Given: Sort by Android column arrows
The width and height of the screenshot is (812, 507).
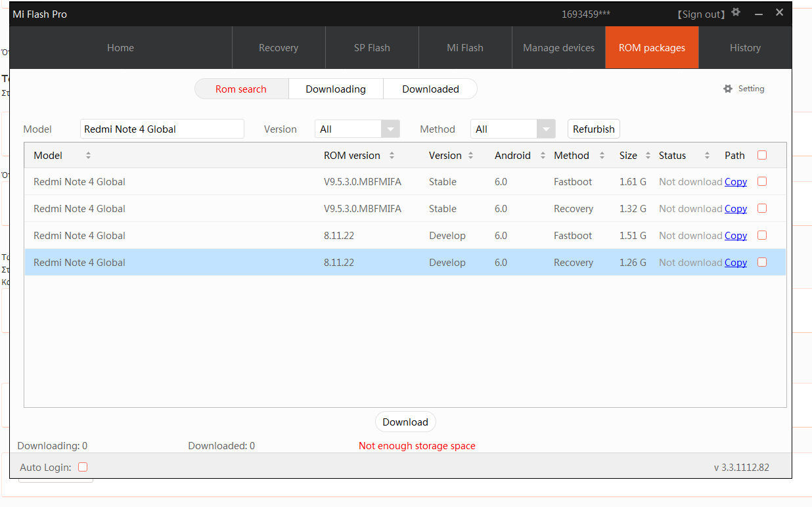Looking at the screenshot, I should click(543, 156).
